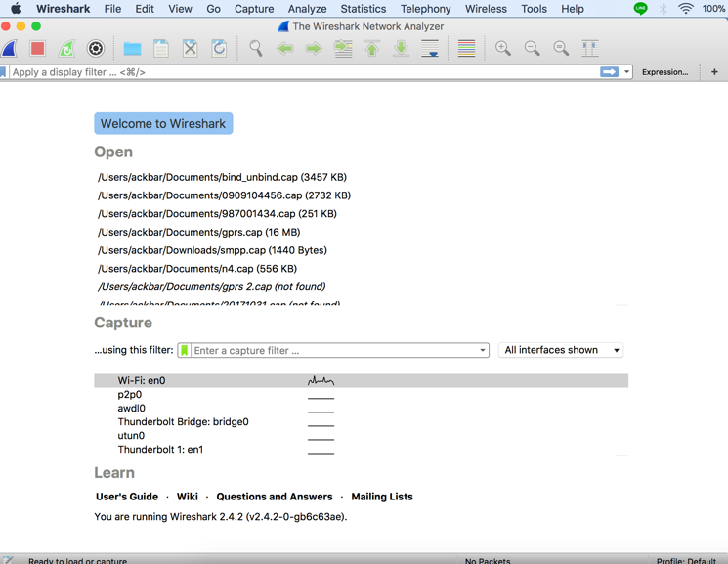
Task: Zoom out on packet text
Action: click(532, 48)
